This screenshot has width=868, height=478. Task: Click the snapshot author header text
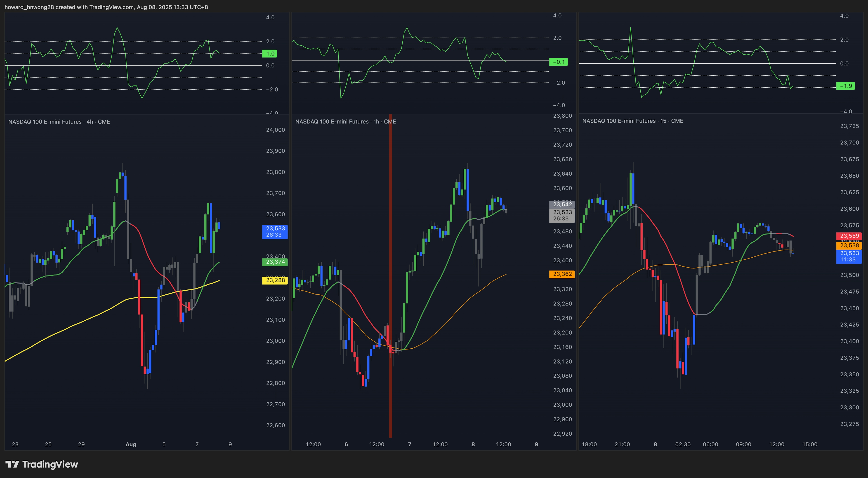106,7
